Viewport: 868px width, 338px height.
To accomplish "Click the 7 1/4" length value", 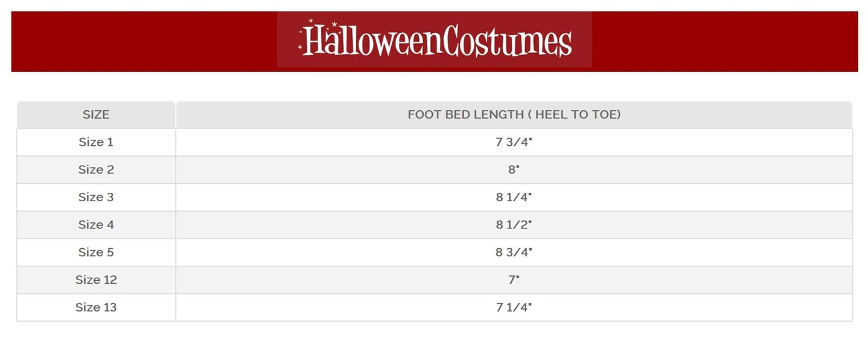I will click(x=514, y=308).
